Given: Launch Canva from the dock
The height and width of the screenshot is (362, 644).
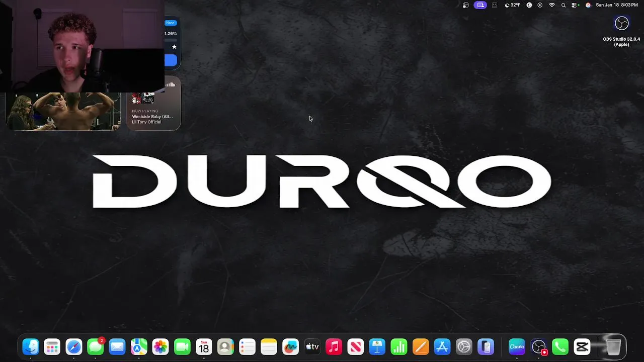Looking at the screenshot, I should coord(517,347).
